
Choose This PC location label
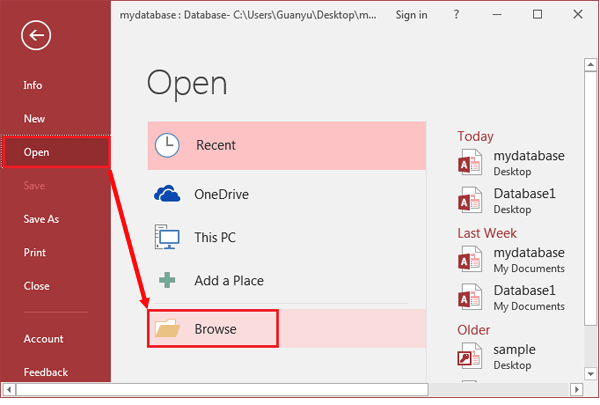tap(215, 237)
